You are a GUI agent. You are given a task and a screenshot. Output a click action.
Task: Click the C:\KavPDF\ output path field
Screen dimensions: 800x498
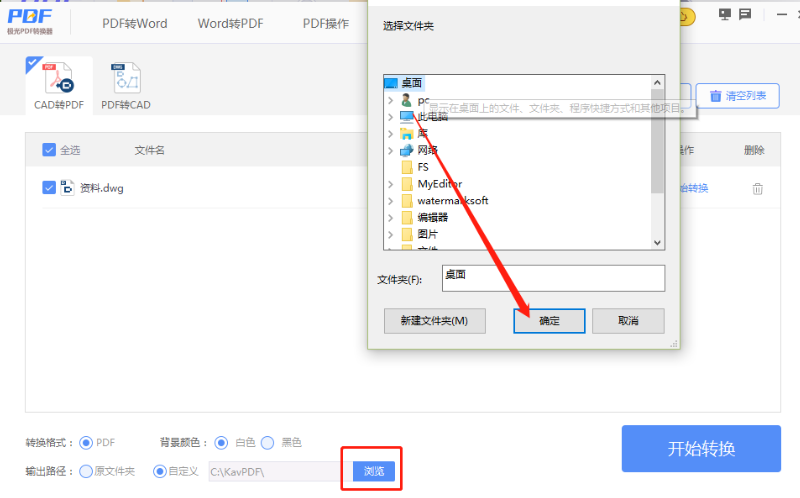280,471
